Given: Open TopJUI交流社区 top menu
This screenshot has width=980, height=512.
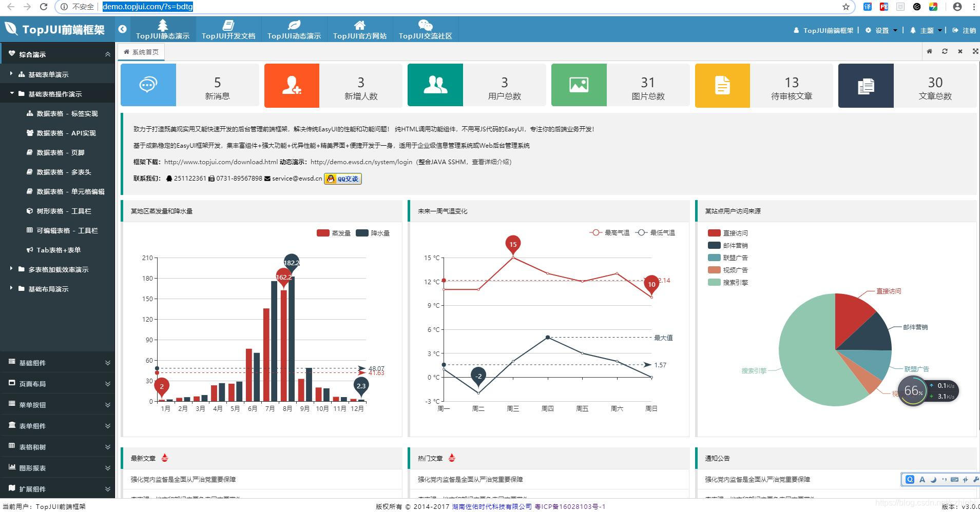Looking at the screenshot, I should pos(426,29).
